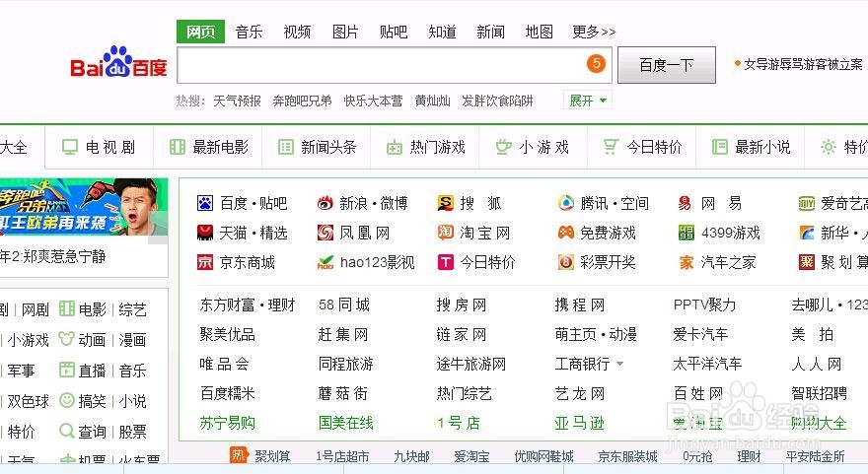The width and height of the screenshot is (868, 474).
Task: Open hot search 天气预报
Action: click(x=237, y=101)
